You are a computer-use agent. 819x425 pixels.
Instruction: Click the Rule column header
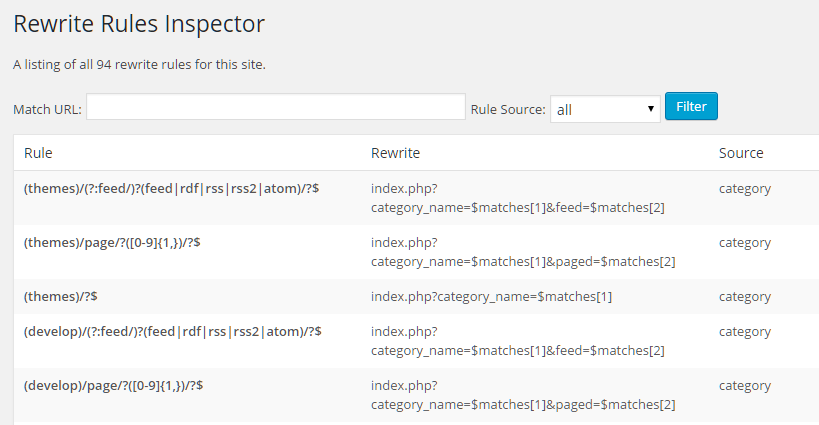pyautogui.click(x=38, y=153)
